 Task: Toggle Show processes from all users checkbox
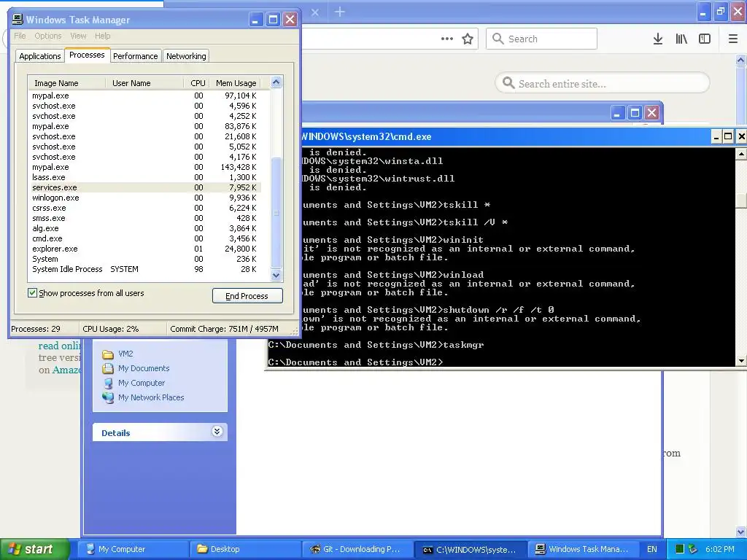point(32,293)
